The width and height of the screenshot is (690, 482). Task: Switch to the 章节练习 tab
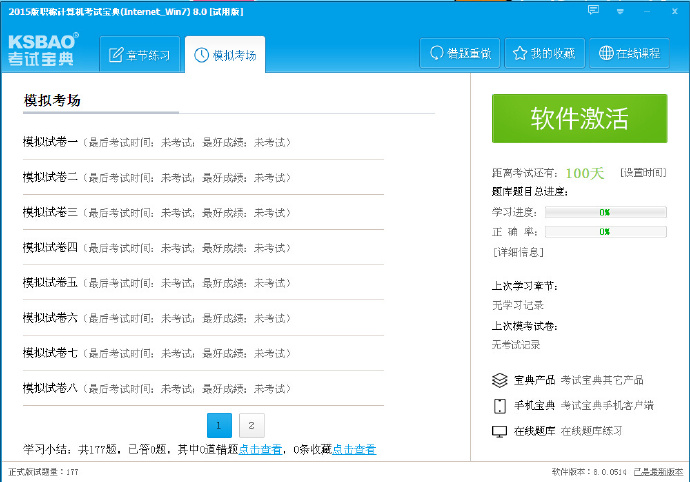tap(139, 55)
